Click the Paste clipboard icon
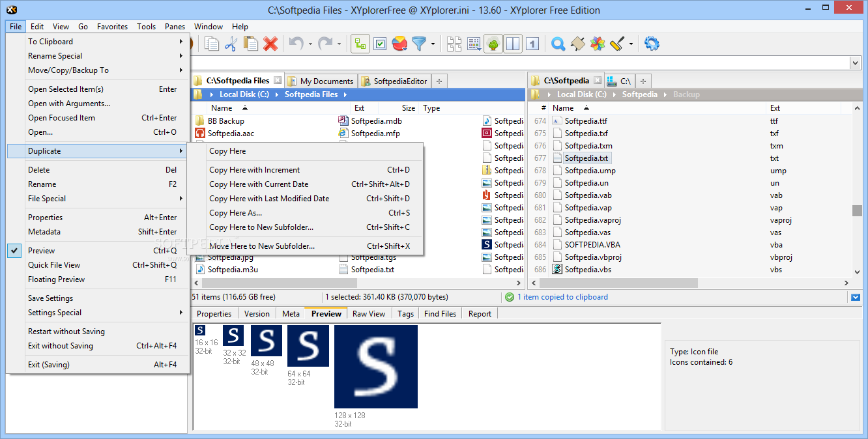The width and height of the screenshot is (868, 439). (x=251, y=44)
